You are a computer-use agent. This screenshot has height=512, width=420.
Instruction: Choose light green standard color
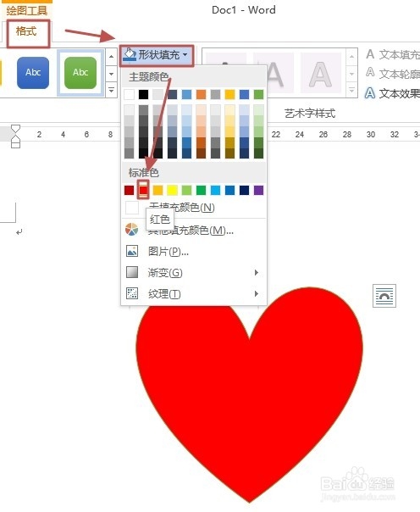click(186, 190)
